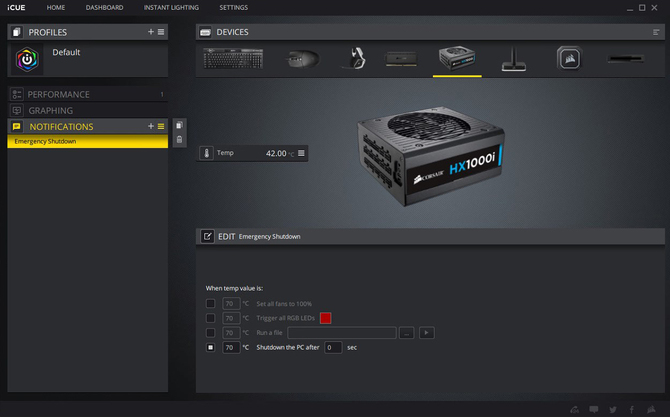The height and width of the screenshot is (417, 670).
Task: Click the iCUE logo
Action: [x=16, y=8]
